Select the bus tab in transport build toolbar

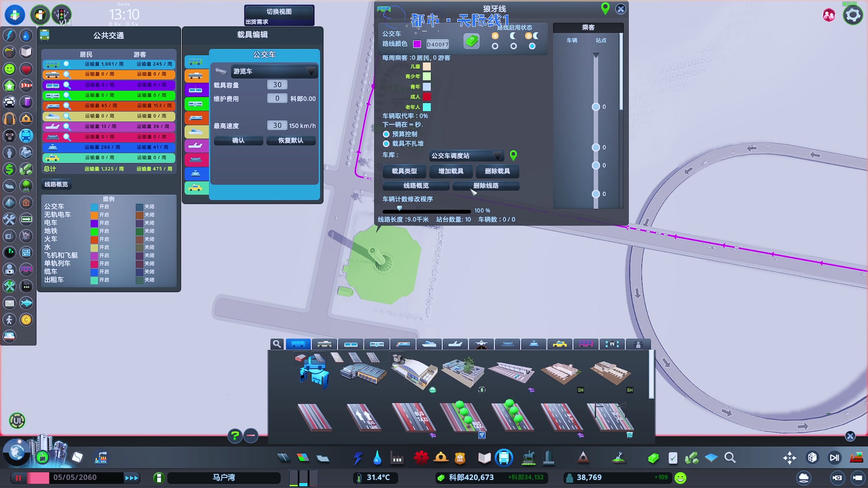[298, 344]
